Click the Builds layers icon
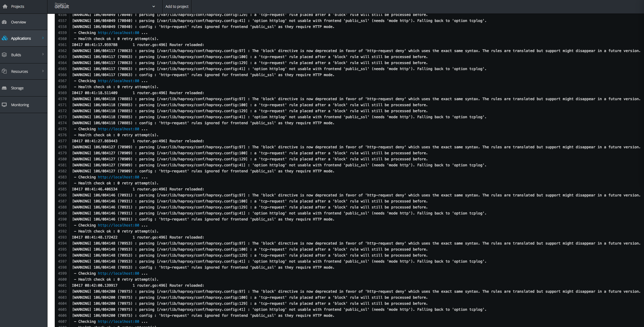 coord(4,55)
